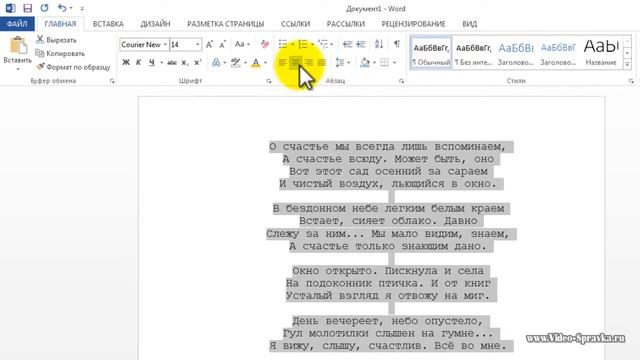Open Paragraph dialog launcher in Абзац group
The height and width of the screenshot is (360, 640).
coord(401,81)
